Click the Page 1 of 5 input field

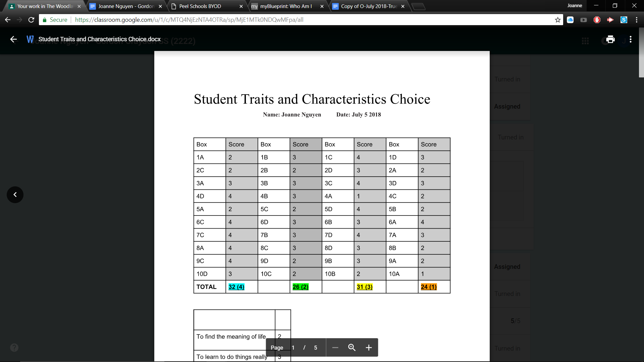(293, 347)
